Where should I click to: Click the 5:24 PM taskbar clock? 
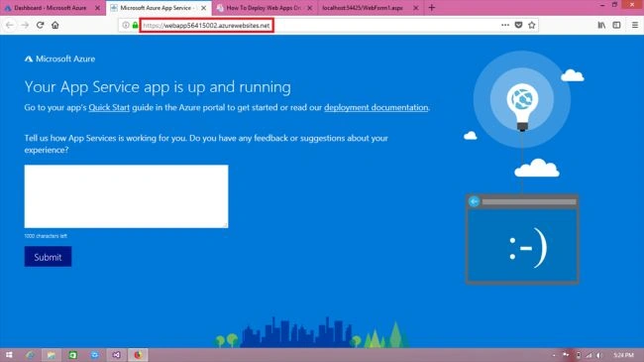623,355
